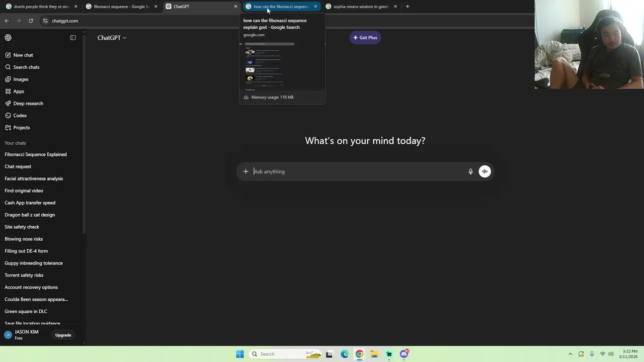The height and width of the screenshot is (362, 644).
Task: Open Guppy inbreeding tolerance chat
Action: pyautogui.click(x=34, y=263)
